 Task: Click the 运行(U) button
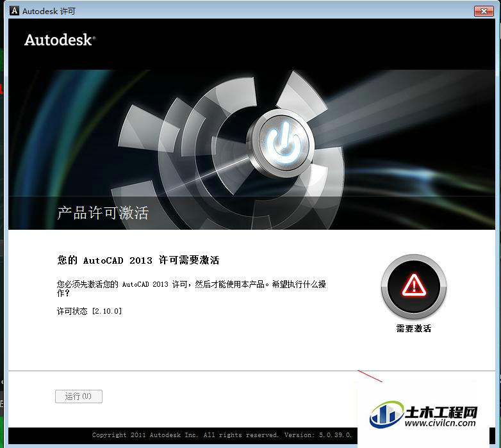tap(79, 396)
